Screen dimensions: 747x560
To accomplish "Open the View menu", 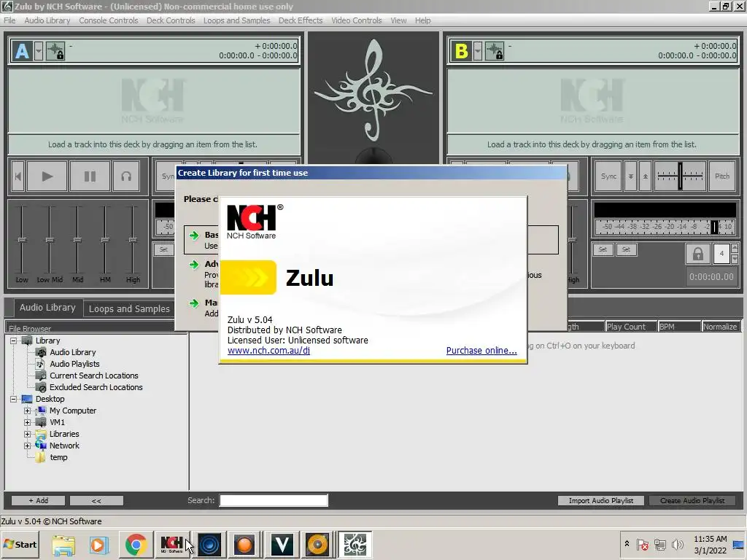I will (398, 20).
